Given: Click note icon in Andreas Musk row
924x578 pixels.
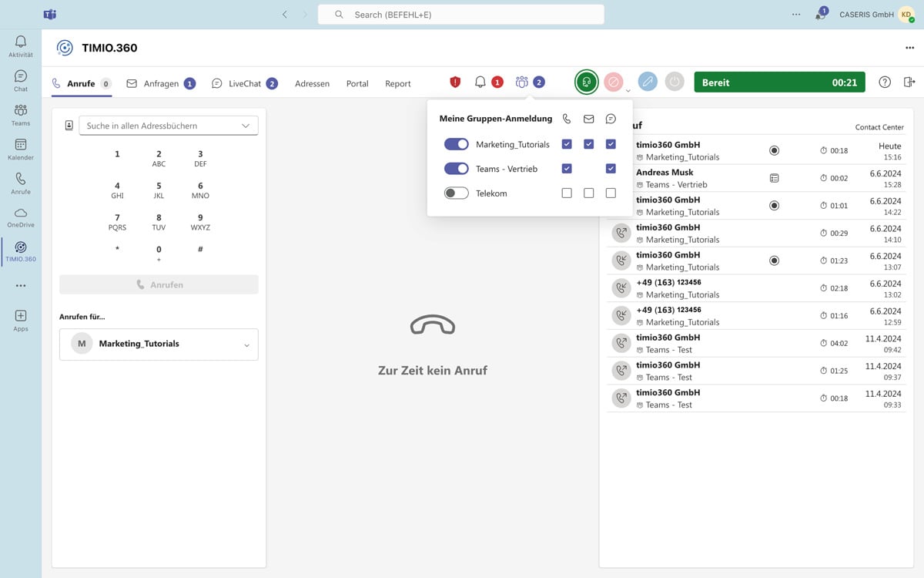Looking at the screenshot, I should [774, 178].
